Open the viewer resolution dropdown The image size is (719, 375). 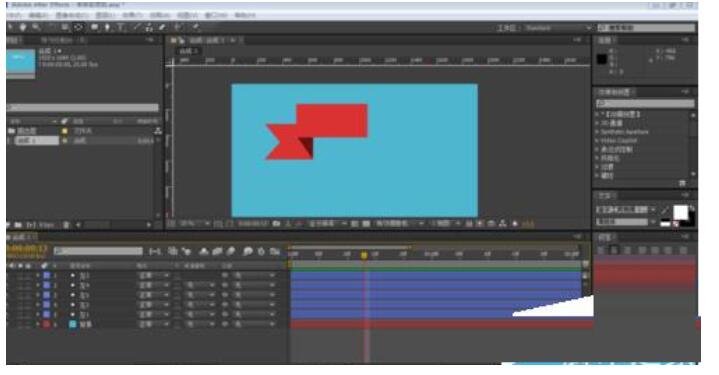pyautogui.click(x=327, y=224)
